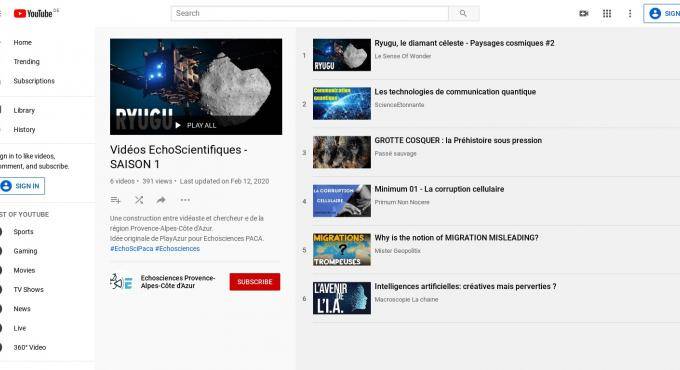Open Gaming in sidebar
680x370 pixels.
point(25,251)
